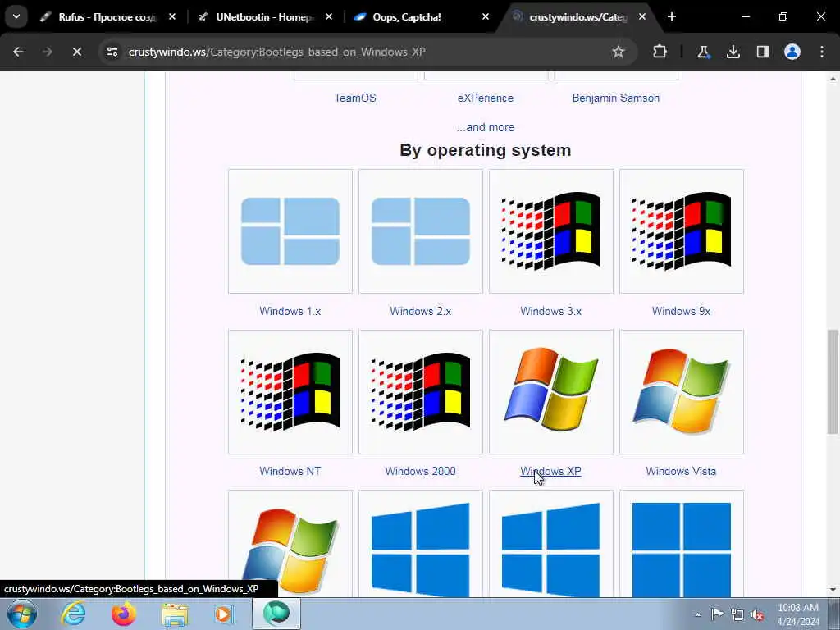Open Windows Media Player on taskbar

tap(225, 614)
